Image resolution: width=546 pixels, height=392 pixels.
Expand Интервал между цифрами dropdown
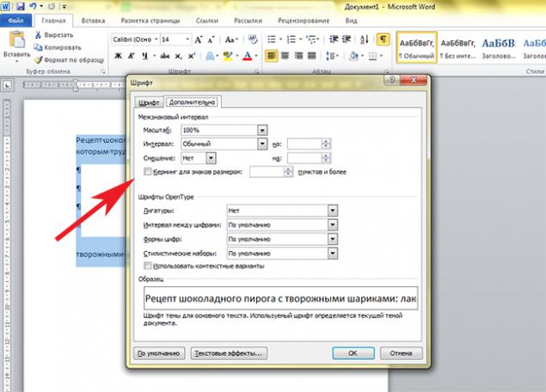(x=333, y=225)
